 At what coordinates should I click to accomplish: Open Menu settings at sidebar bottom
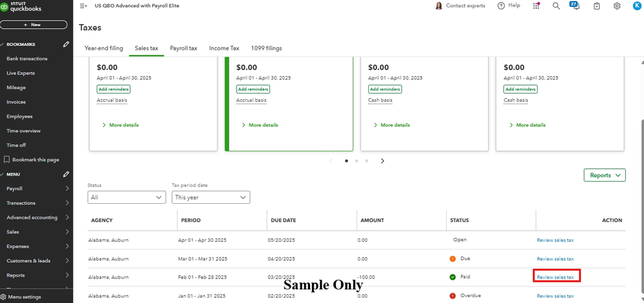tap(24, 297)
